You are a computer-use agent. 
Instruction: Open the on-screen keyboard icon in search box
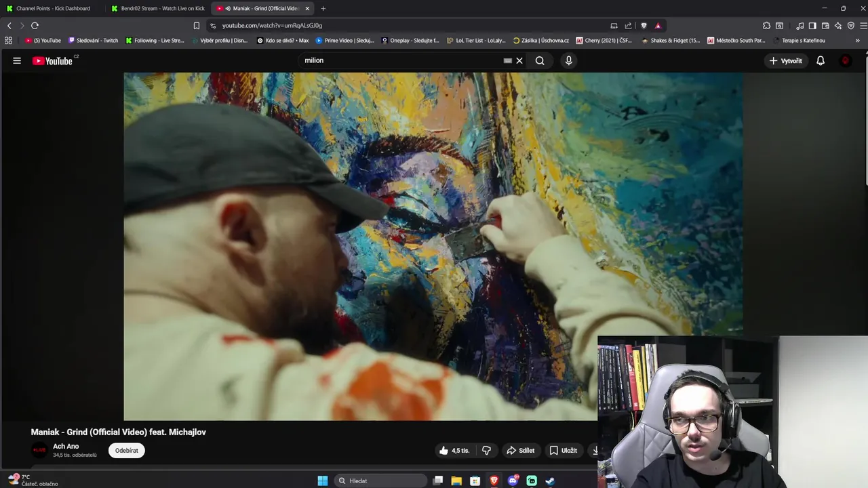click(507, 60)
